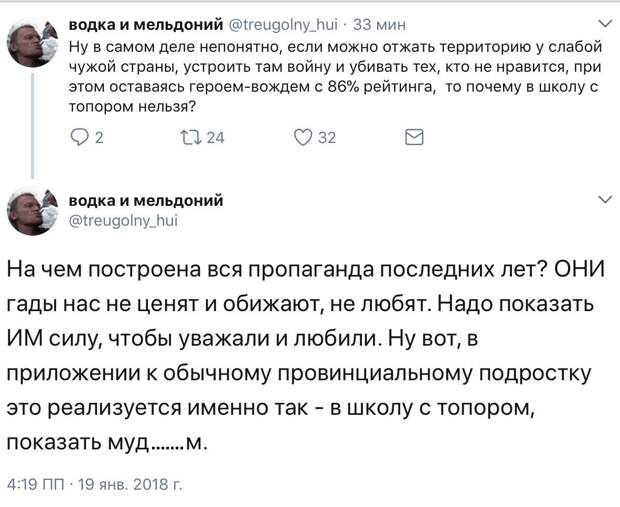This screenshot has height=507, width=620.
Task: Click the thread connector line between tweets
Action: [32, 126]
